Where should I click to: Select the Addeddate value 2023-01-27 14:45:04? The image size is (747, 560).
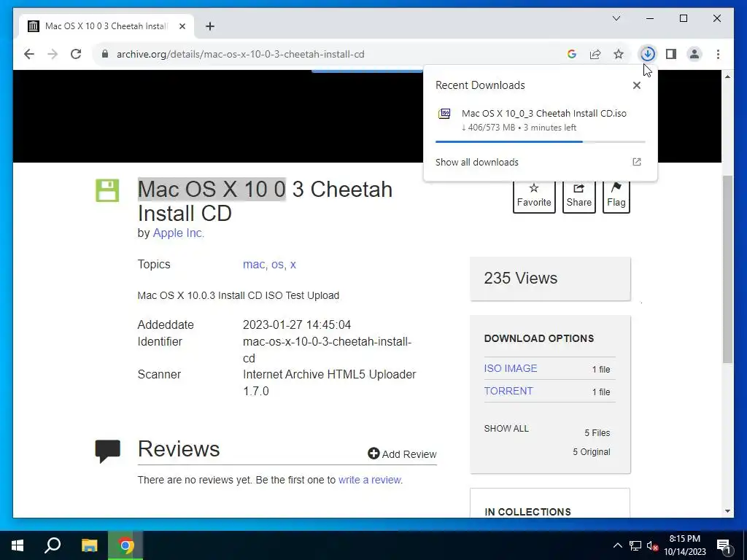click(x=297, y=324)
